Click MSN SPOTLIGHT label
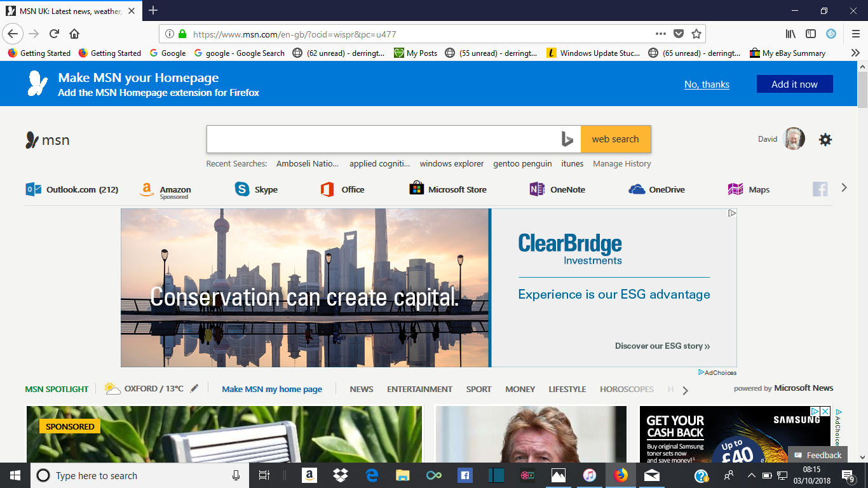The width and height of the screenshot is (868, 488). click(x=57, y=389)
